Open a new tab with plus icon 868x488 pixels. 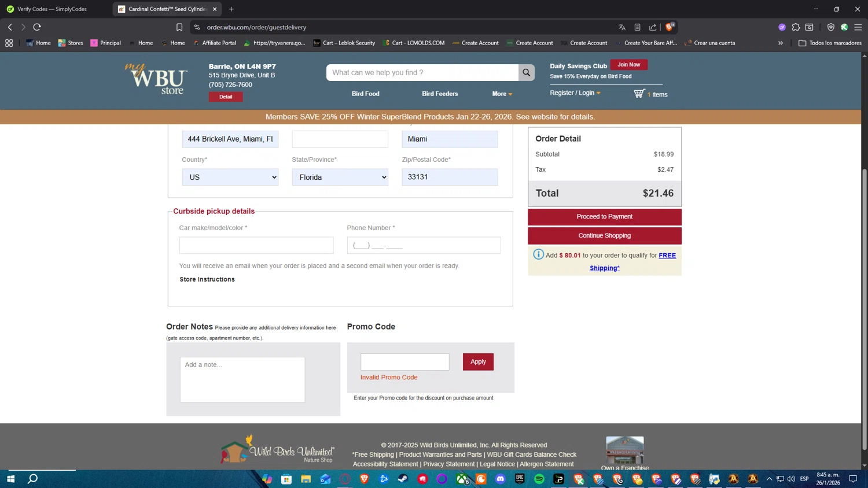(231, 9)
